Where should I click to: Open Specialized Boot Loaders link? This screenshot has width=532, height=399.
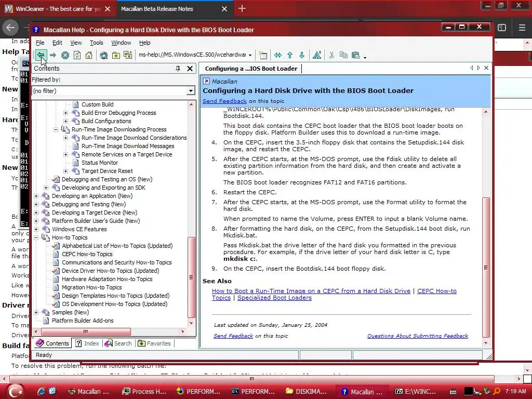(274, 298)
